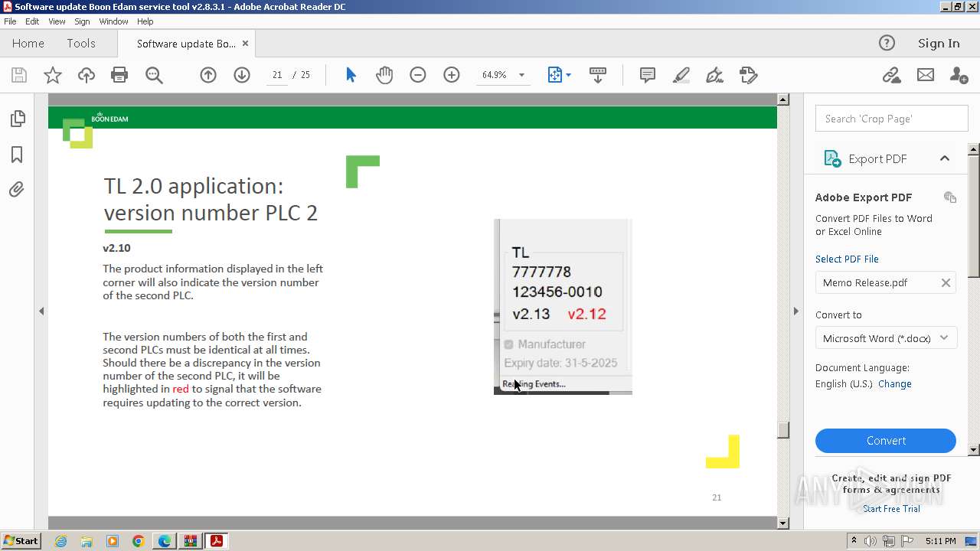Open the share with others icon
This screenshot has height=551, width=980.
pyautogui.click(x=959, y=75)
